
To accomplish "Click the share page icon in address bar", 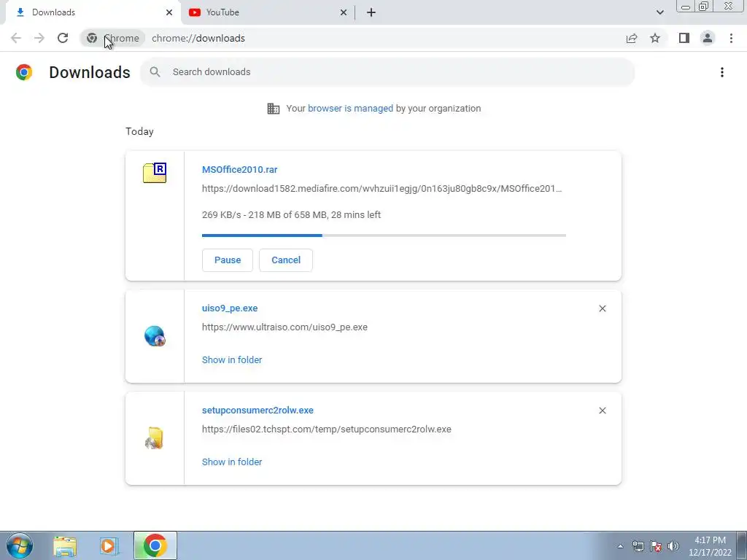I will (x=632, y=38).
